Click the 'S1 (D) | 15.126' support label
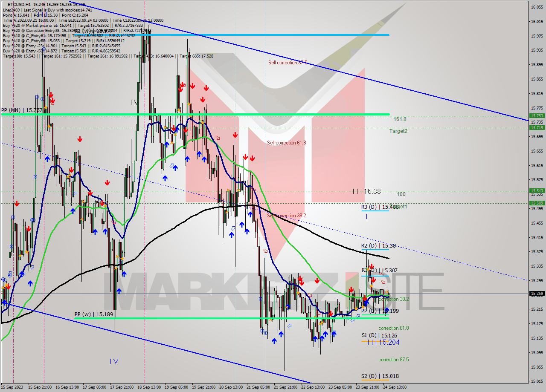This screenshot has height=392, width=546. pyautogui.click(x=379, y=335)
